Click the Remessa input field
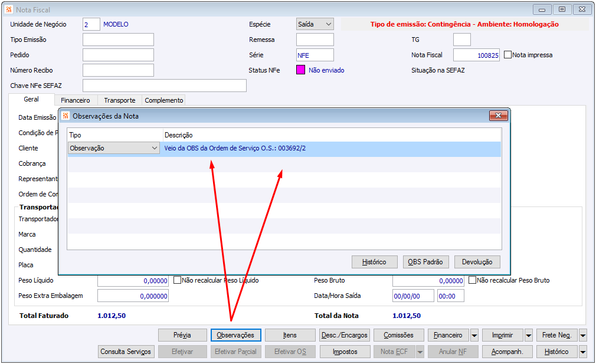This screenshot has width=596, height=364. pyautogui.click(x=315, y=40)
